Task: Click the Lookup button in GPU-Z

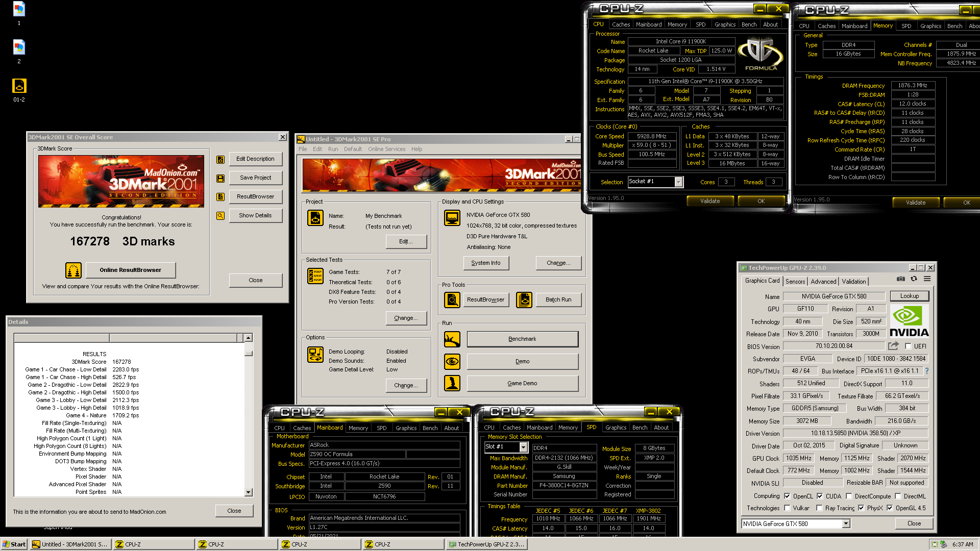Action: point(910,296)
